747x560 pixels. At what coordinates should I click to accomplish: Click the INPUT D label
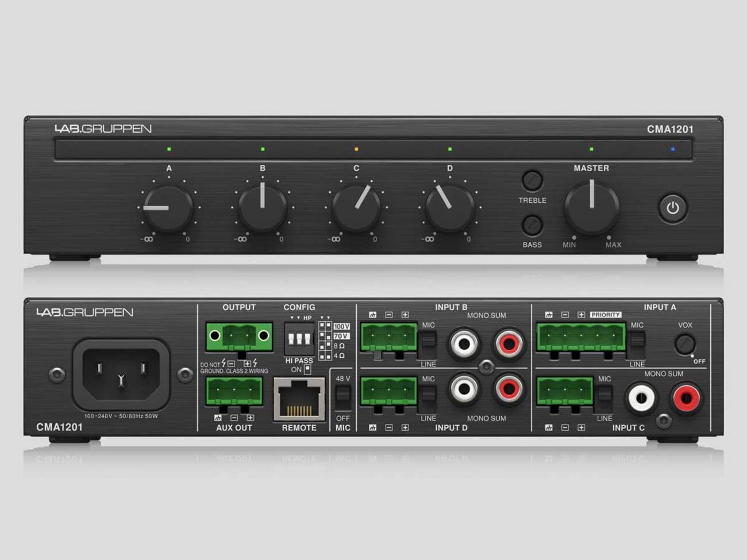[x=451, y=428]
